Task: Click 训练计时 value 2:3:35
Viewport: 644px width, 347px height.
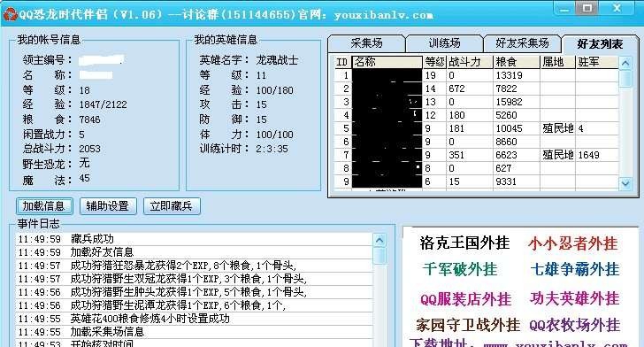Action: [x=272, y=149]
